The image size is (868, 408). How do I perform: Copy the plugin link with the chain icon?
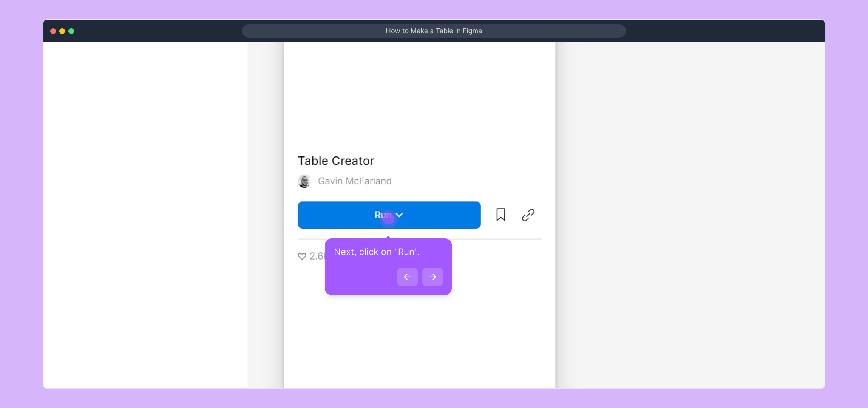coord(528,215)
